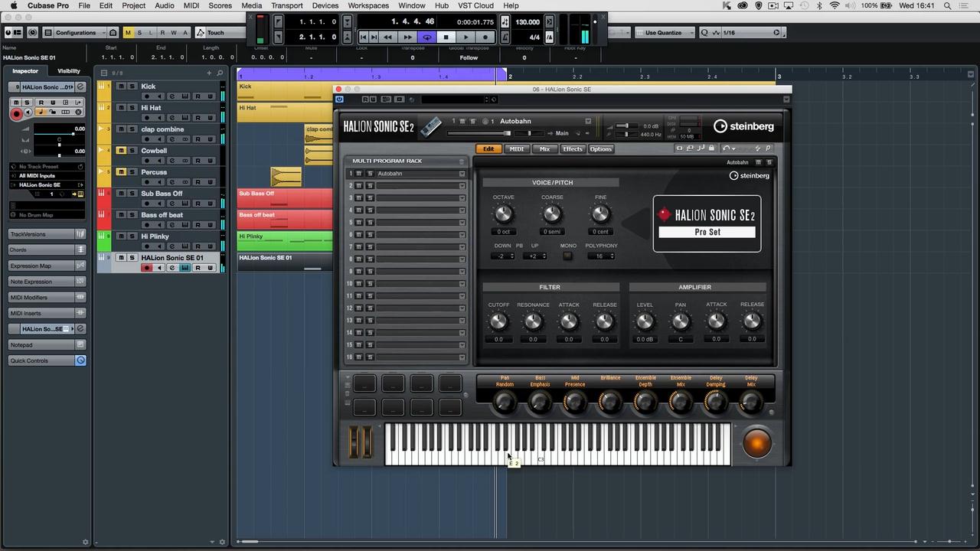Adjust the Octave knob
This screenshot has width=980, height=551.
[x=503, y=214]
